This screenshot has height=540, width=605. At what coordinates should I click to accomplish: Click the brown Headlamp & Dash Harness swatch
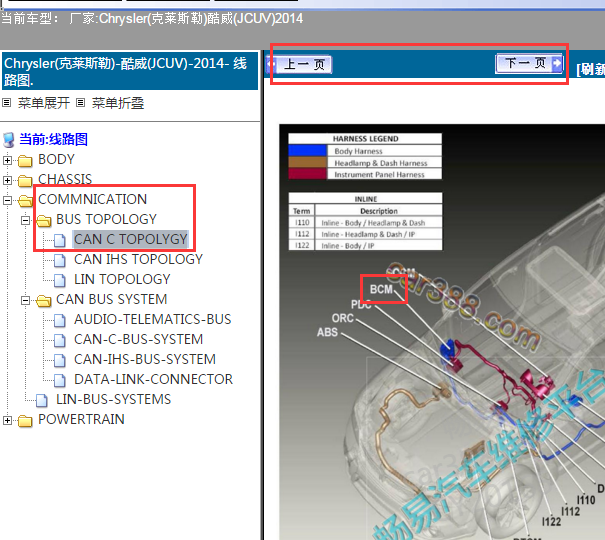click(308, 162)
